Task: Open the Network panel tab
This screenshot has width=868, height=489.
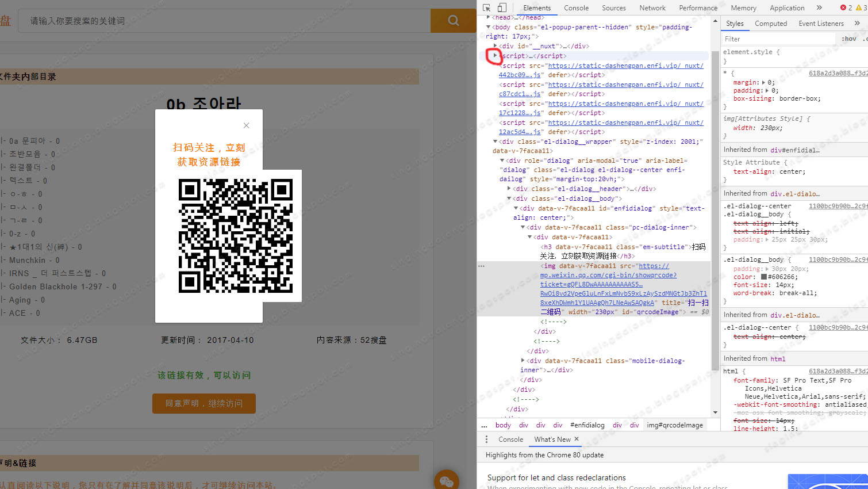Action: tap(652, 8)
